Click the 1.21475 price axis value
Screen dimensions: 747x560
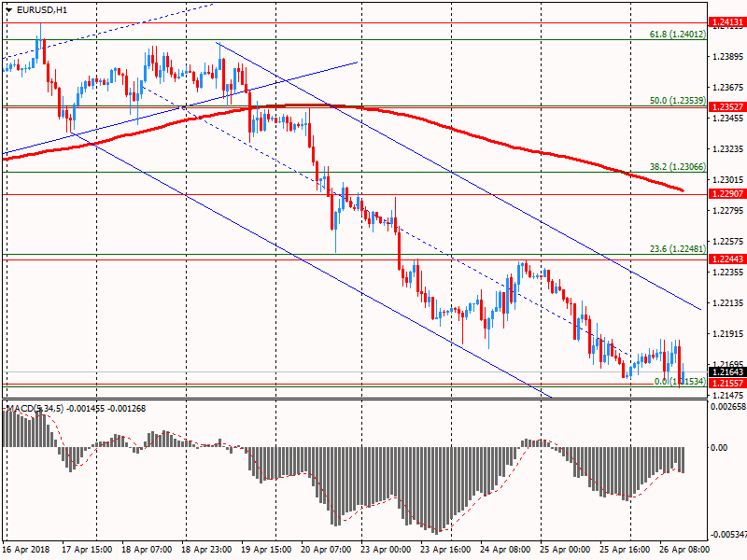(728, 395)
